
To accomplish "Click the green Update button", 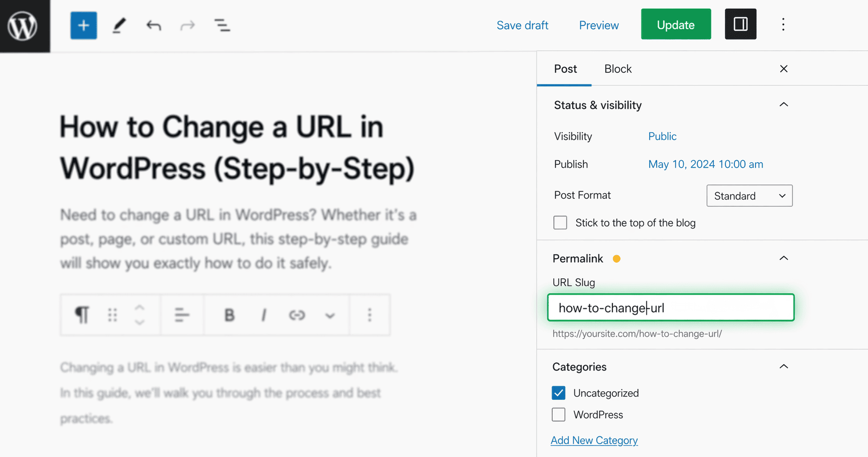I will point(676,24).
